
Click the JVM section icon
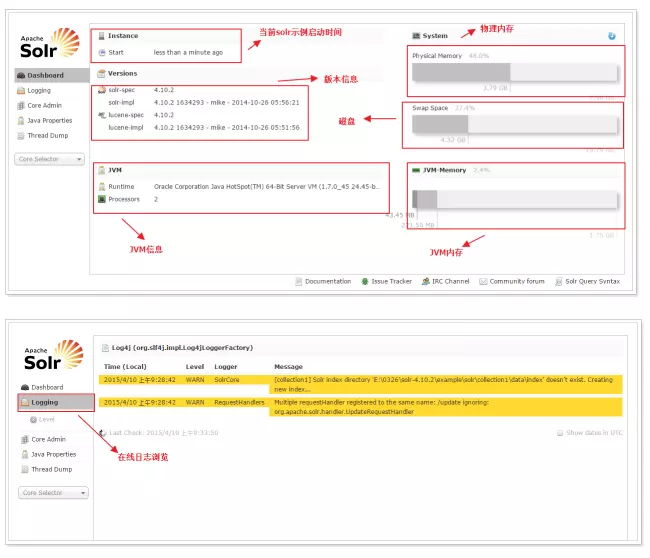pos(102,170)
